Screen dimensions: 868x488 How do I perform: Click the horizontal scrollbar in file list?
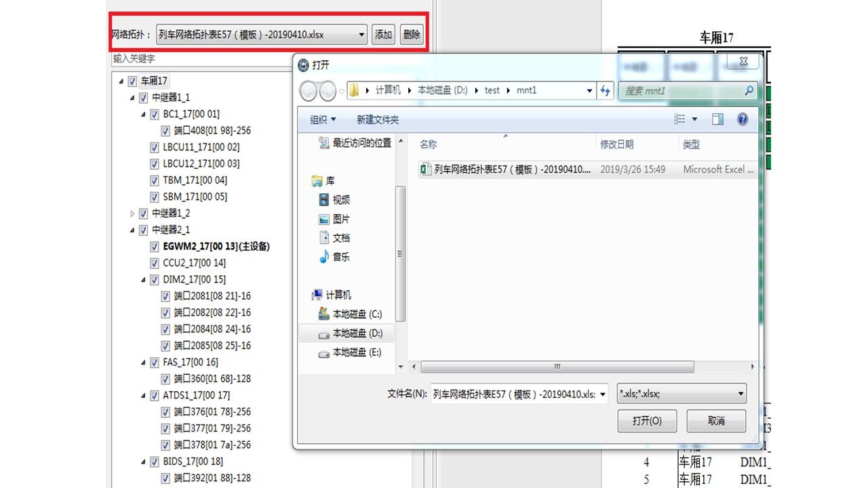(557, 367)
